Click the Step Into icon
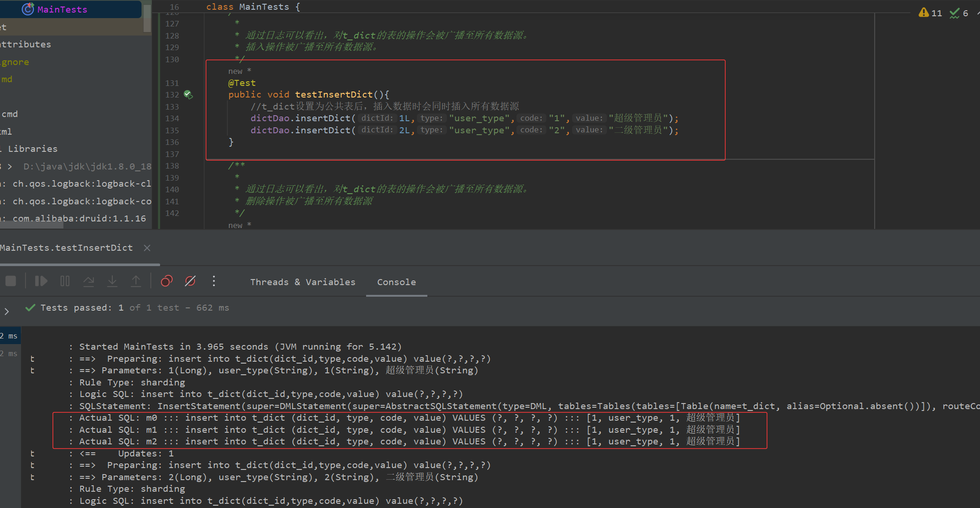The width and height of the screenshot is (980, 508). (x=112, y=281)
